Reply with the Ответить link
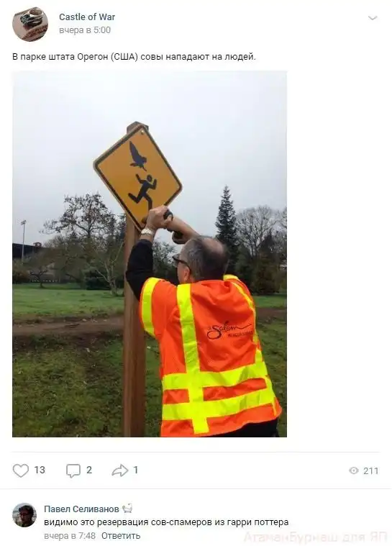This screenshot has height=546, width=392. tap(121, 535)
